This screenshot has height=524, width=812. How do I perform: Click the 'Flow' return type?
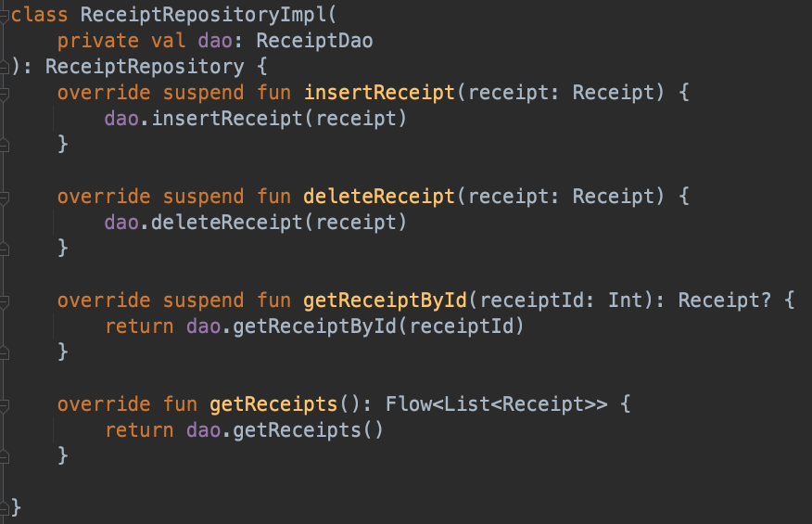[409, 403]
